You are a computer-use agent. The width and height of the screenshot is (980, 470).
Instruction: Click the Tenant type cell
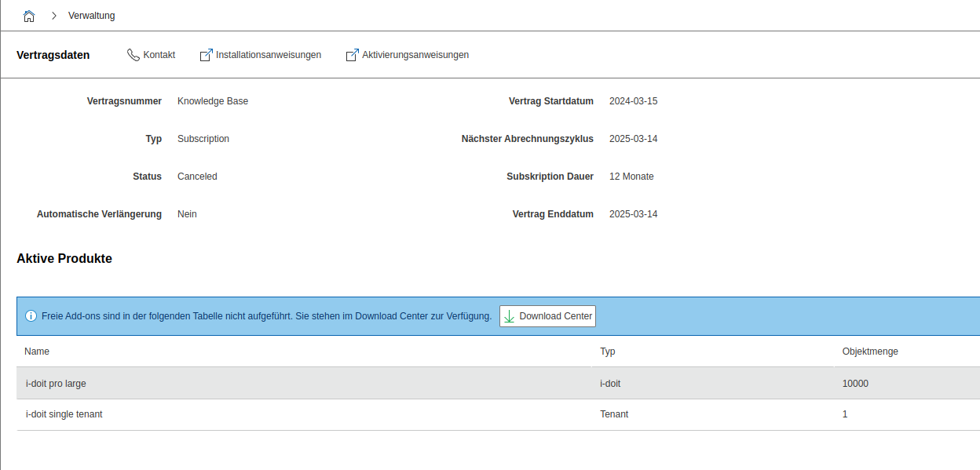pyautogui.click(x=614, y=414)
